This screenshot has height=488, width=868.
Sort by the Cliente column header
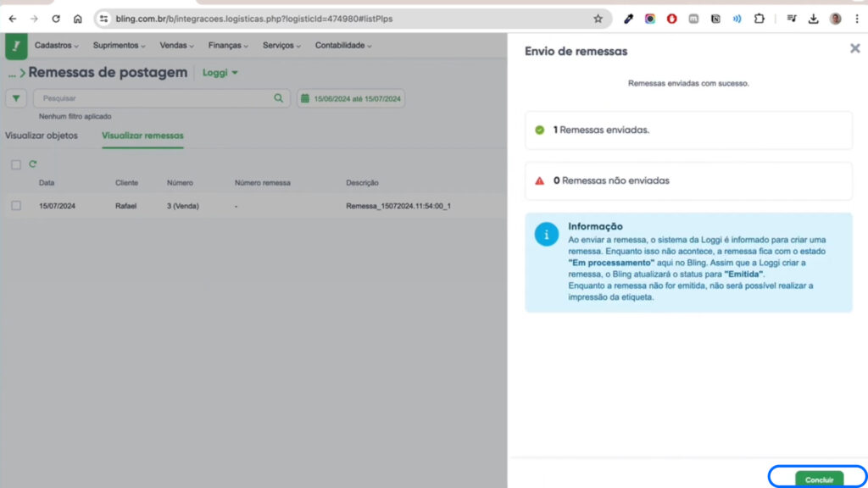point(127,183)
